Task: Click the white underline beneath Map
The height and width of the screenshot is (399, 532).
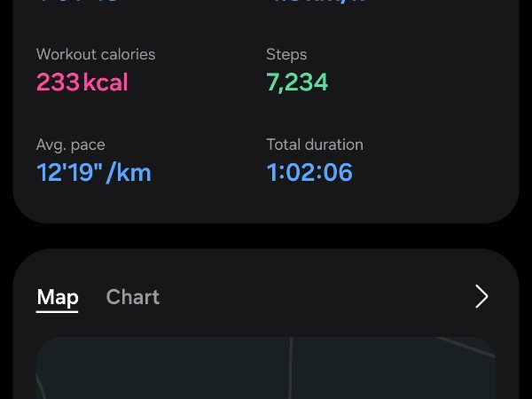Action: 58,311
